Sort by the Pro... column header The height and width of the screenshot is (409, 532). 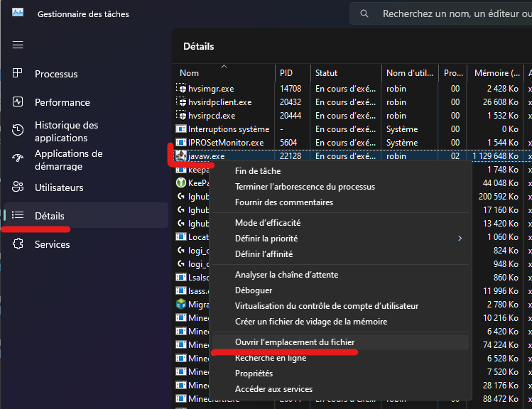click(x=453, y=73)
